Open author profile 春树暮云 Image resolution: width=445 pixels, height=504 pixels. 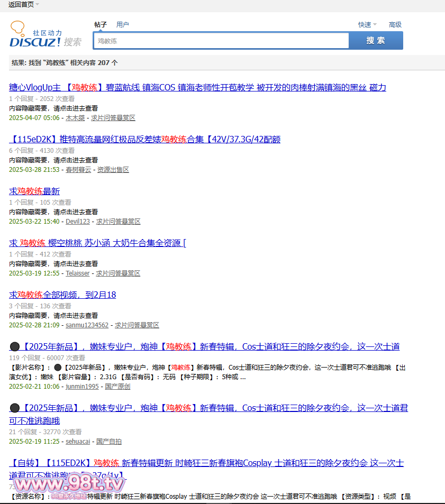78,170
